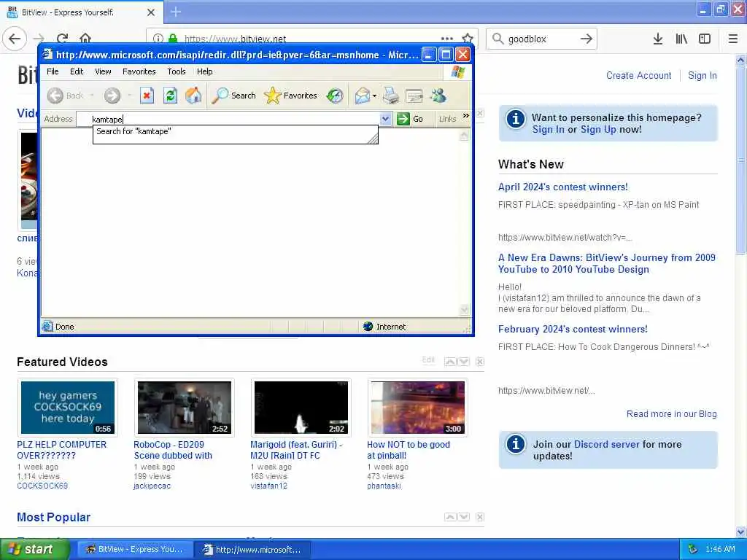
Task: Click the Go button in Internet Explorer
Action: [410, 119]
